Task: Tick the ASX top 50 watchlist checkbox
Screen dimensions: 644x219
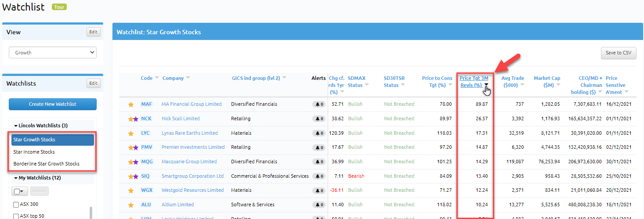Action: (16, 216)
